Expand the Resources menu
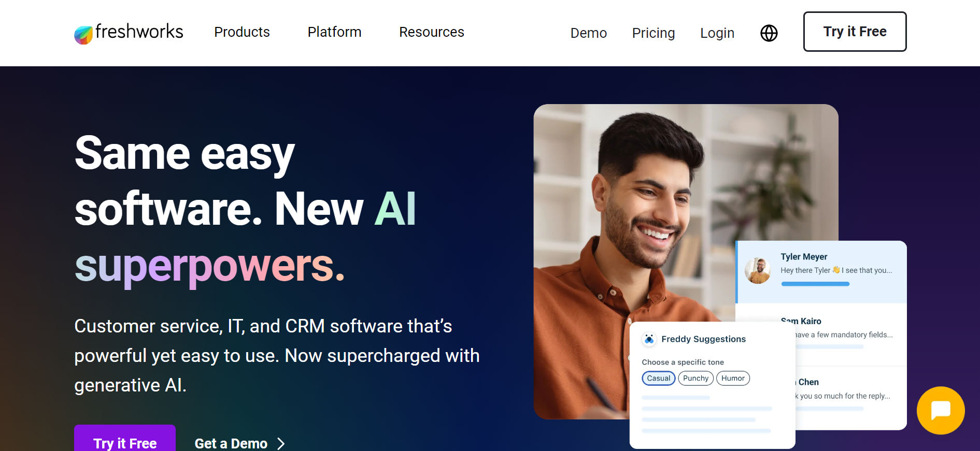 pos(432,32)
